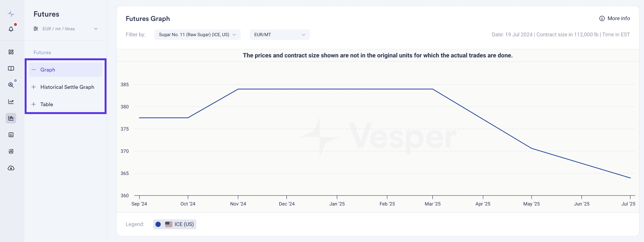Click the blue ICE legend color dot
Screen dimensions: 644x242
tap(158, 224)
